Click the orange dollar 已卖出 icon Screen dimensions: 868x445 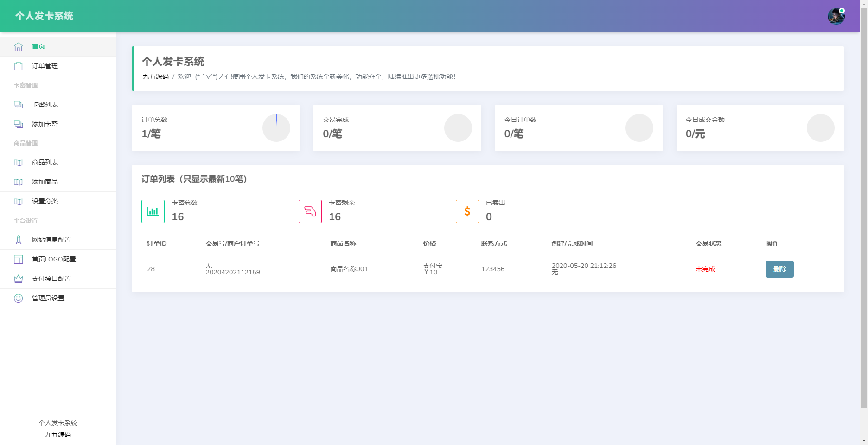(x=467, y=211)
